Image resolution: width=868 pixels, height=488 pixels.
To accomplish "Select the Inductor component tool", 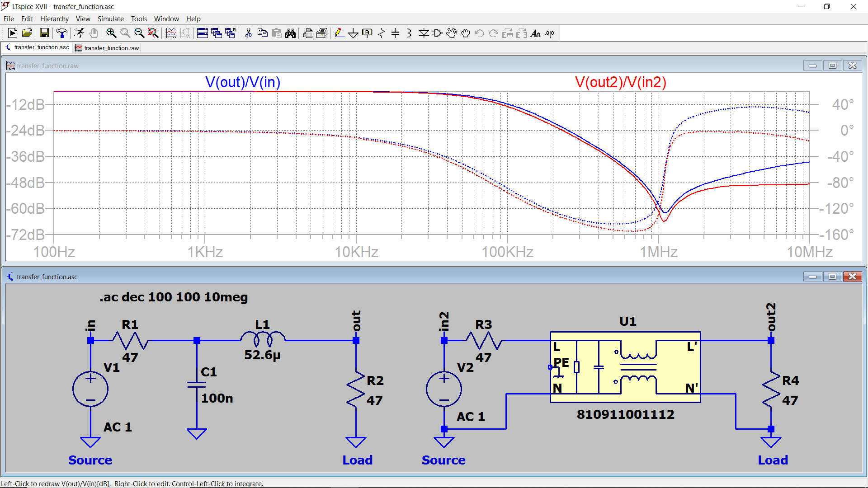I will point(409,33).
